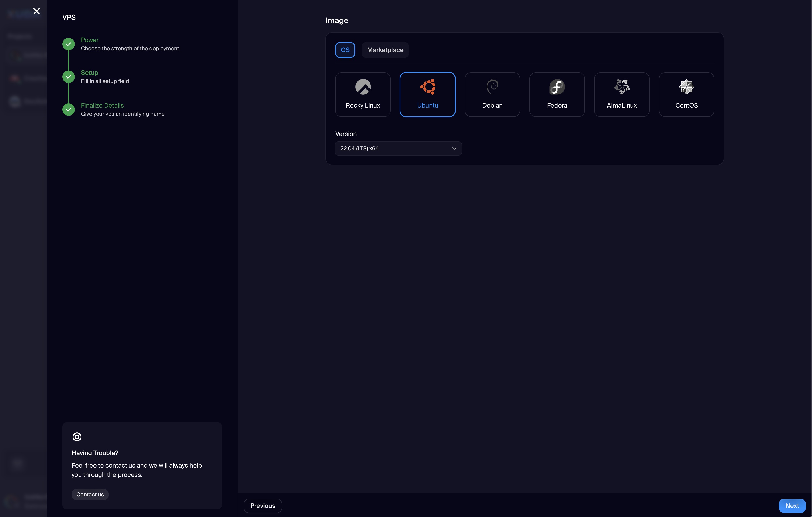Open the Version dropdown 22.04 (LTS) x64
Image resolution: width=812 pixels, height=517 pixels.
coord(398,149)
